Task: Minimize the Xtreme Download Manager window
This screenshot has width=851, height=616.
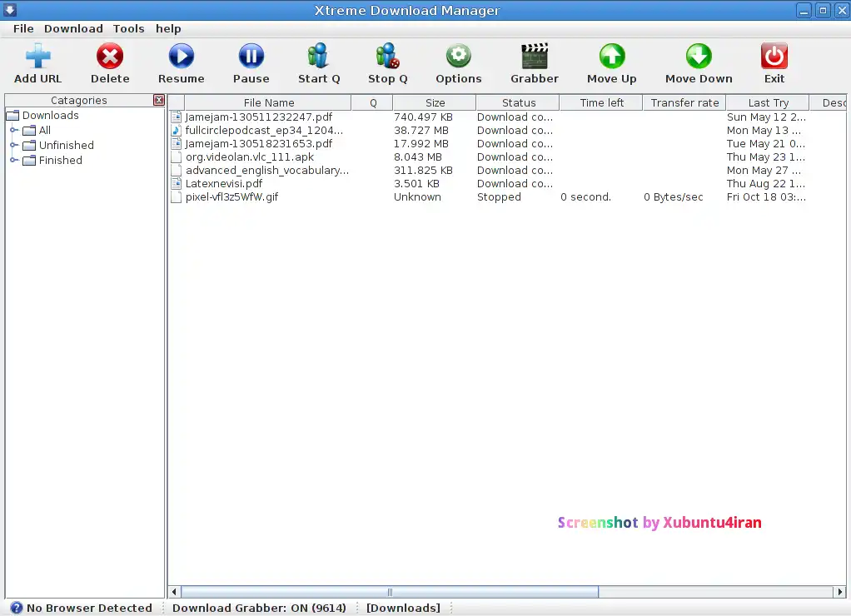Action: point(804,10)
